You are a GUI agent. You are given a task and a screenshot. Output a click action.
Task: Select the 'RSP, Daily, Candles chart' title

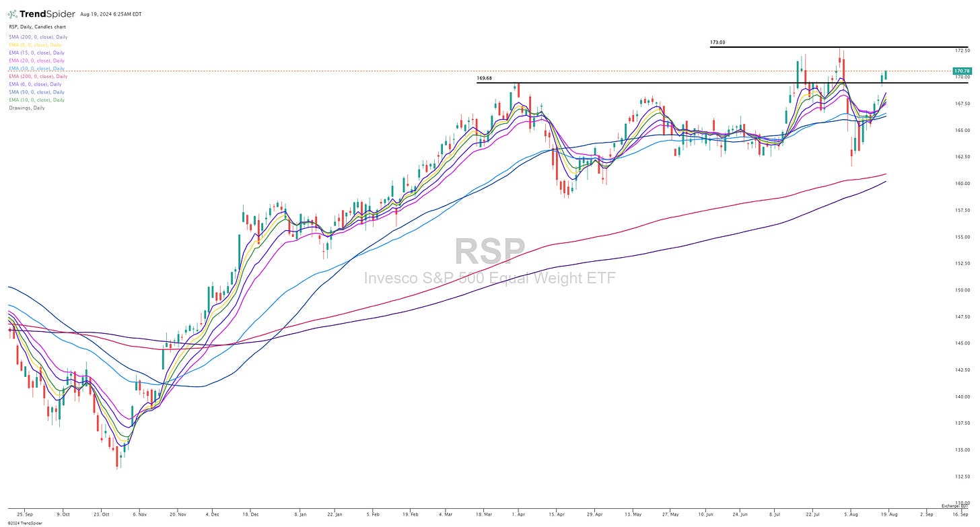pyautogui.click(x=37, y=27)
